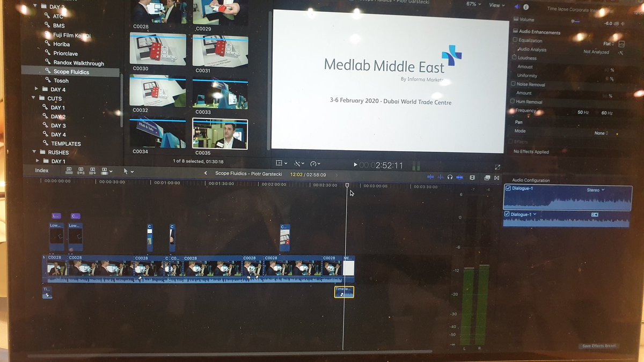Select clip thumbnail C0030
Viewport: 644px width, 362px height.
coord(158,49)
